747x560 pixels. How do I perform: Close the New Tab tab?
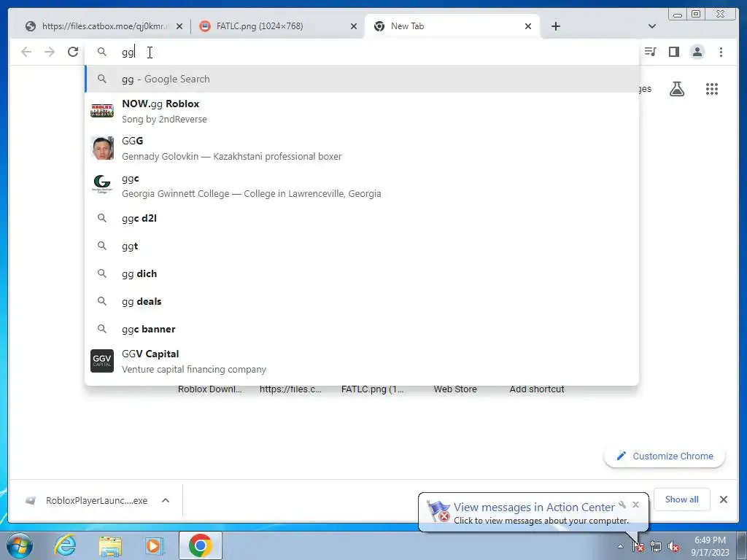click(x=528, y=26)
